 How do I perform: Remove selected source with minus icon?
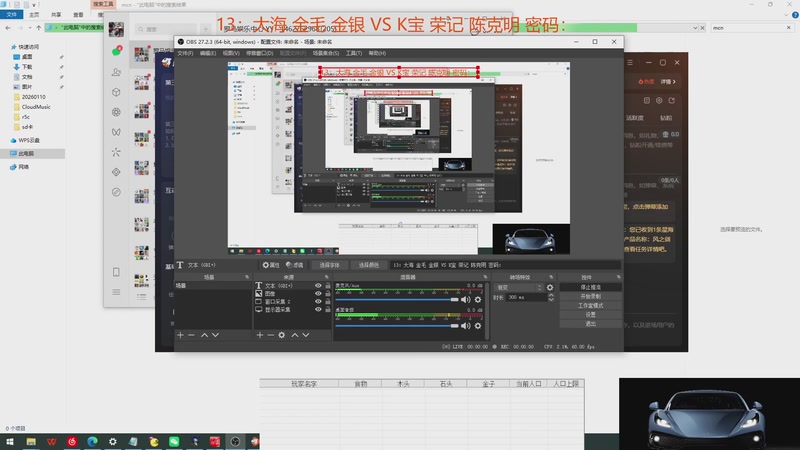click(x=271, y=335)
